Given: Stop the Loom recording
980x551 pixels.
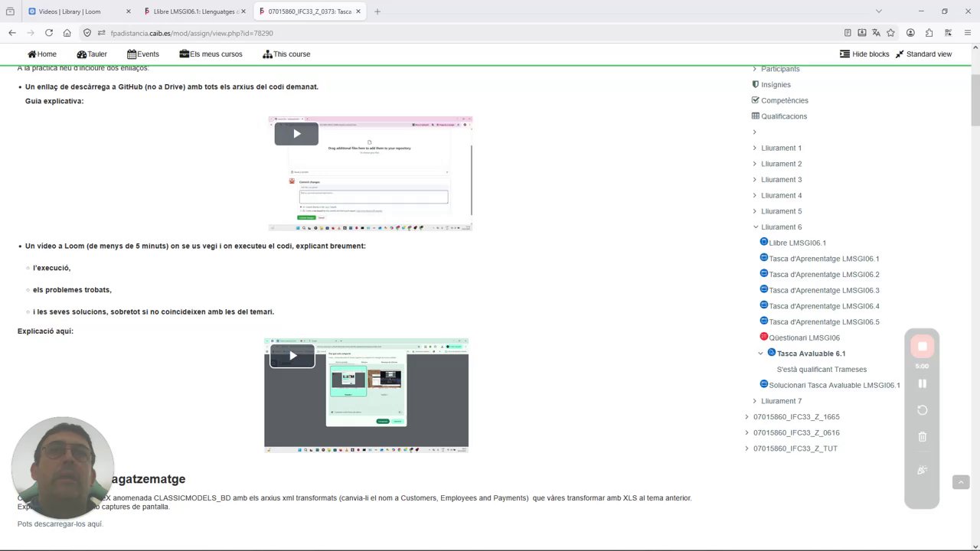Looking at the screenshot, I should (922, 347).
